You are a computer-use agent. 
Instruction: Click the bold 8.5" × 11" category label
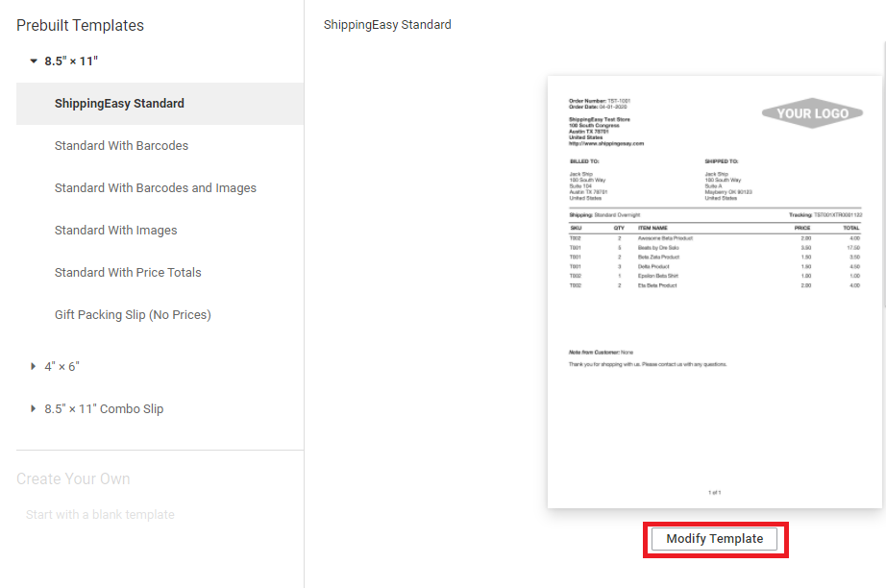71,61
